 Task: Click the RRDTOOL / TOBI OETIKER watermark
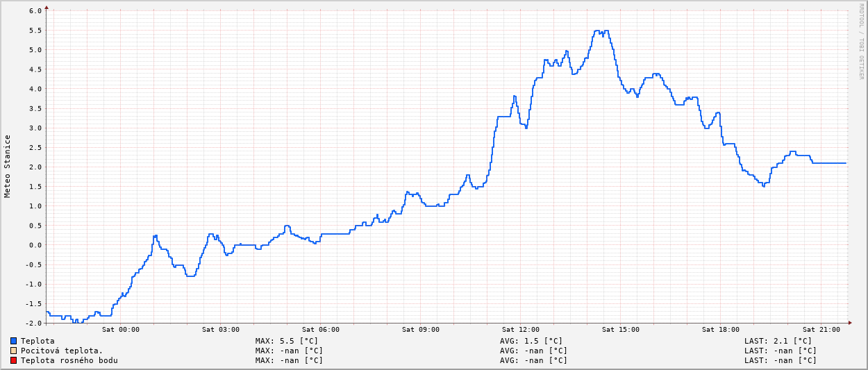click(861, 42)
